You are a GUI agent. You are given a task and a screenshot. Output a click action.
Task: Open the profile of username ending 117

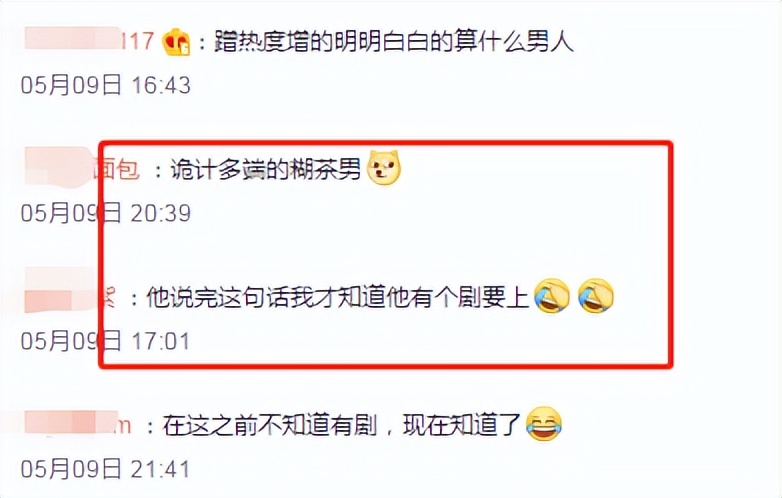tap(138, 41)
